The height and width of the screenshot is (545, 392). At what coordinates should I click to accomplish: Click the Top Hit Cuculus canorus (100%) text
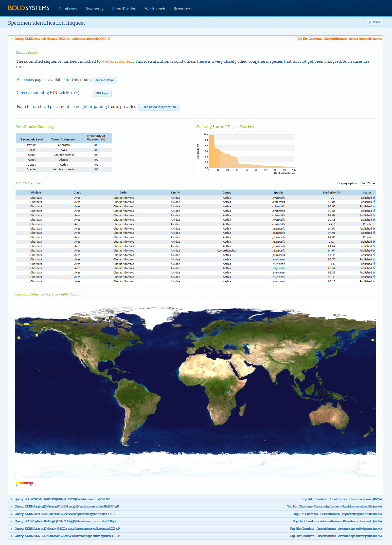(x=342, y=499)
